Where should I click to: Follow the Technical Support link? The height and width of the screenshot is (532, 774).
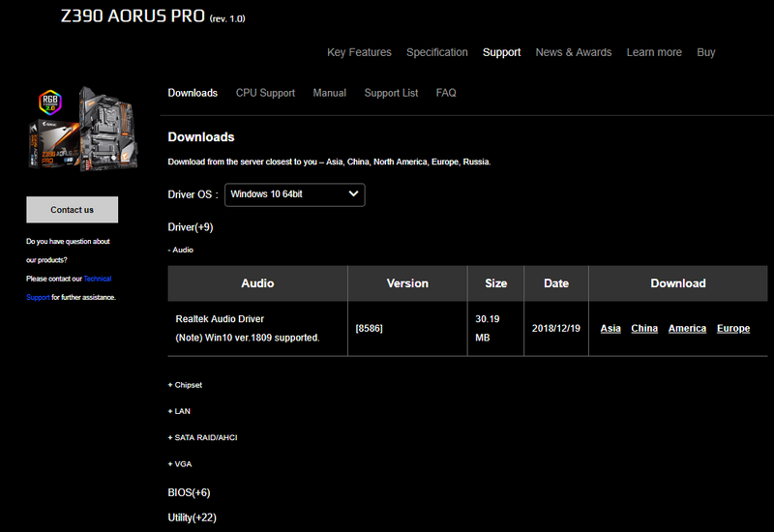tap(98, 279)
